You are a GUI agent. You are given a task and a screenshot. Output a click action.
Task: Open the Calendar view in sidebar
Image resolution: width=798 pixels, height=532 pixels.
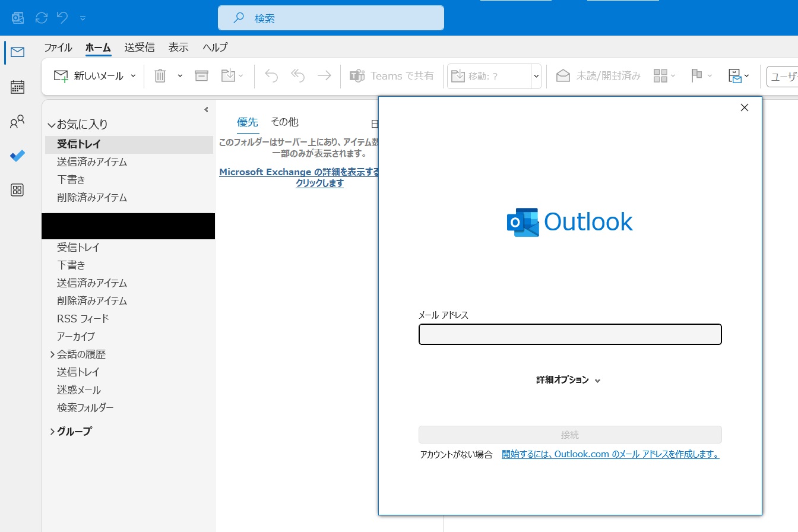click(17, 87)
